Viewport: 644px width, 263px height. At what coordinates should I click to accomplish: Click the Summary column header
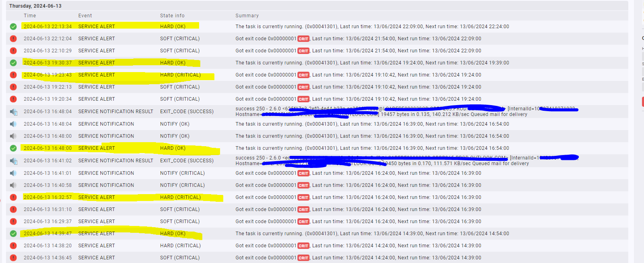click(247, 16)
